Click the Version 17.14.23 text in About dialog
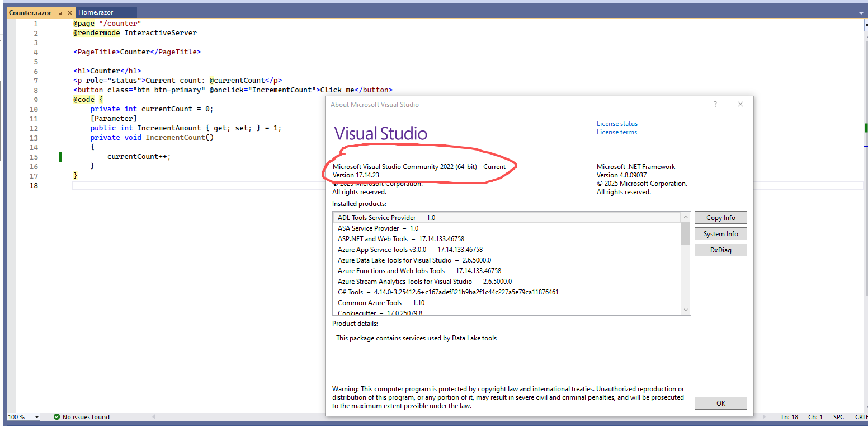 356,175
